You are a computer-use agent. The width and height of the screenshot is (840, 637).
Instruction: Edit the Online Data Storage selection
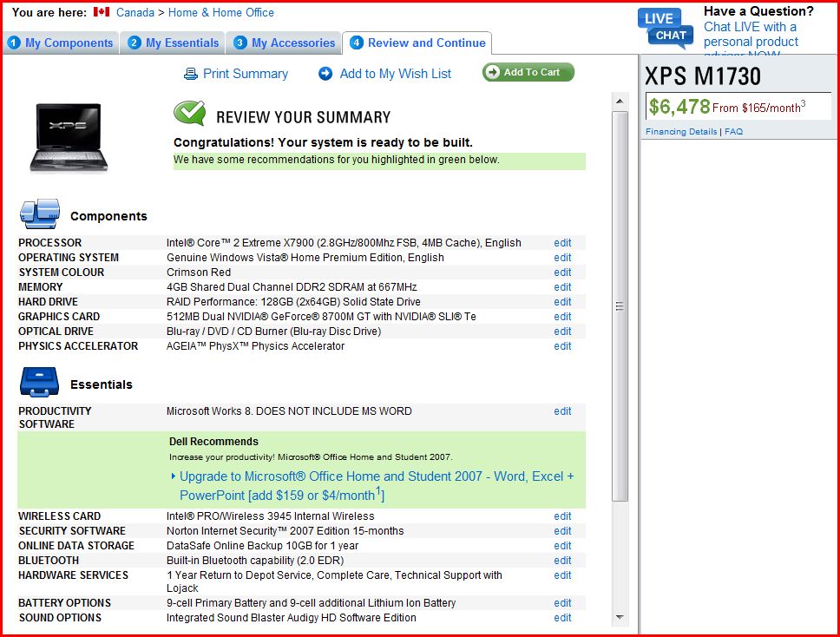[x=562, y=545]
